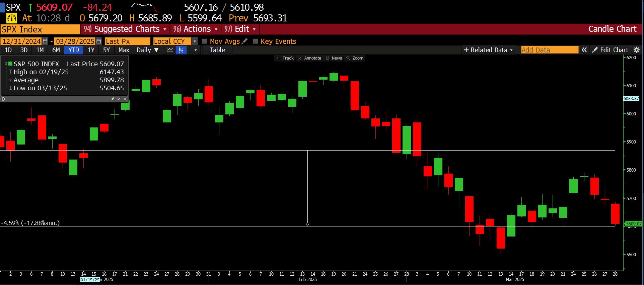Open the Daily periodicity dropdown

[147, 50]
